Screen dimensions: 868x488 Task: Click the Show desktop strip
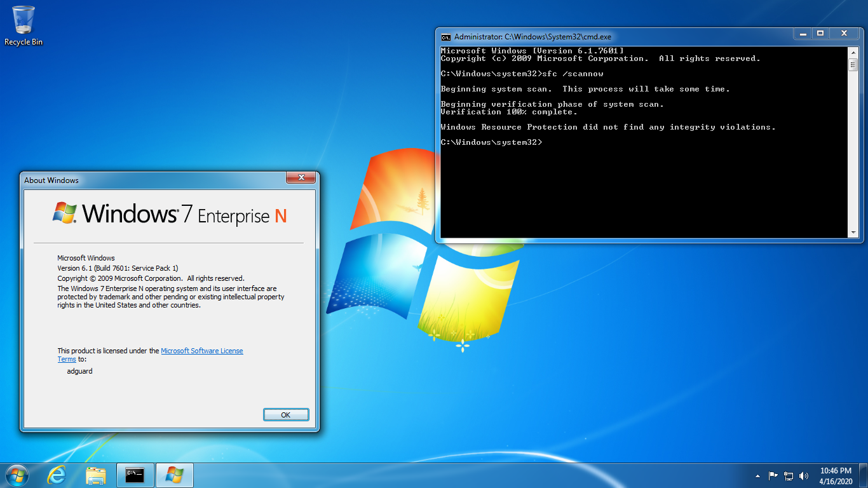coord(864,475)
